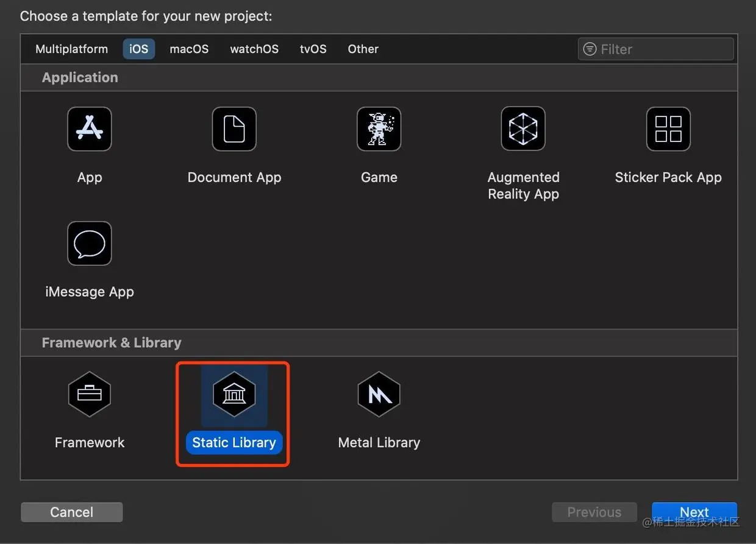Click the Previous button
756x544 pixels.
pyautogui.click(x=594, y=512)
